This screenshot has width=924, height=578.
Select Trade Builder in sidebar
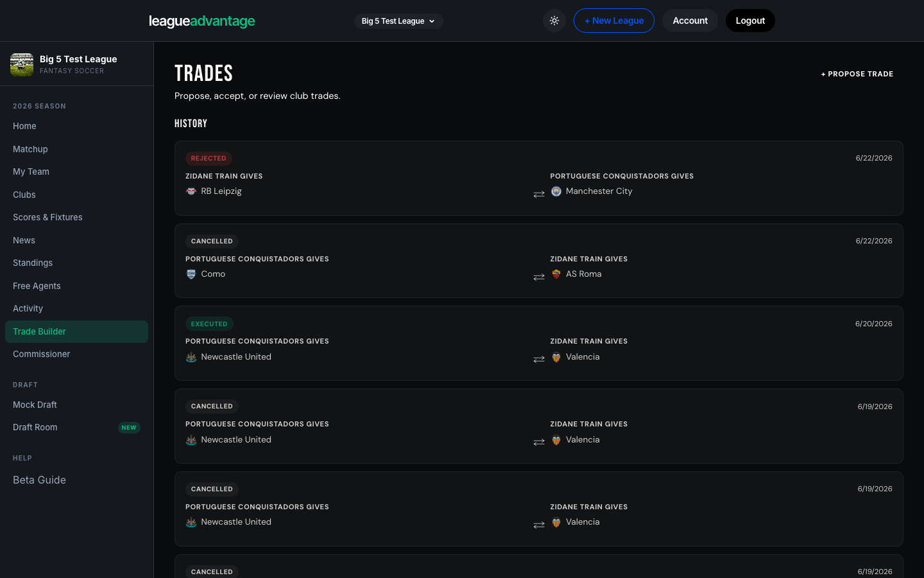click(76, 331)
